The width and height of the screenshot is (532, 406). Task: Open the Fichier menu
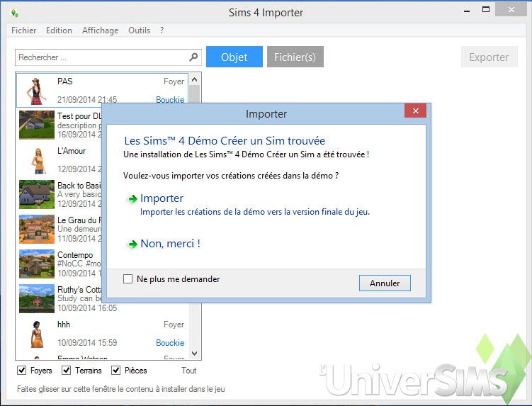pyautogui.click(x=24, y=30)
